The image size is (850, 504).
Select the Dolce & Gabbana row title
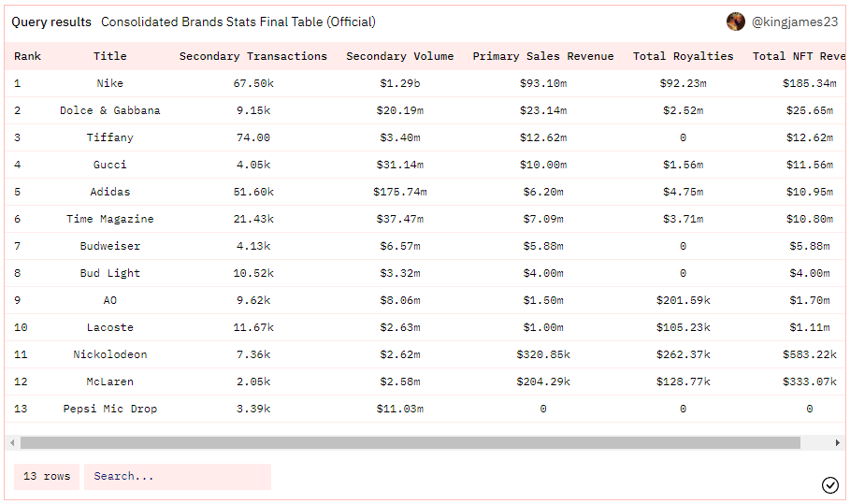point(109,110)
